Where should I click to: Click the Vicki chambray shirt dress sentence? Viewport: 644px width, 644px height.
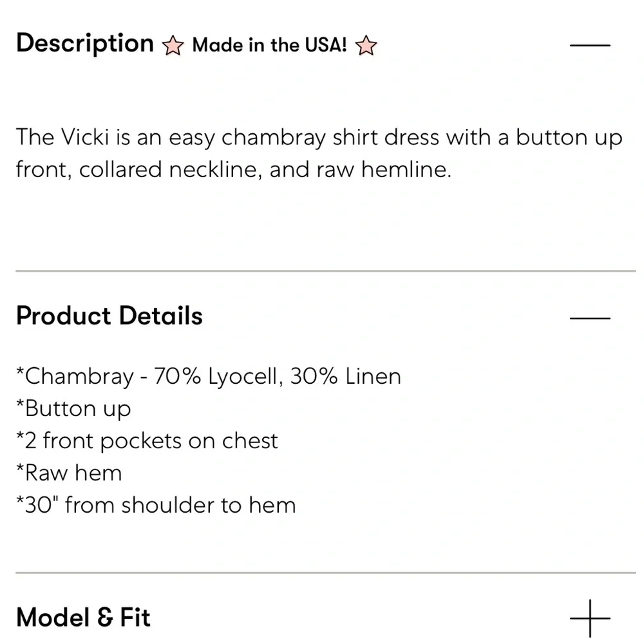319,137
